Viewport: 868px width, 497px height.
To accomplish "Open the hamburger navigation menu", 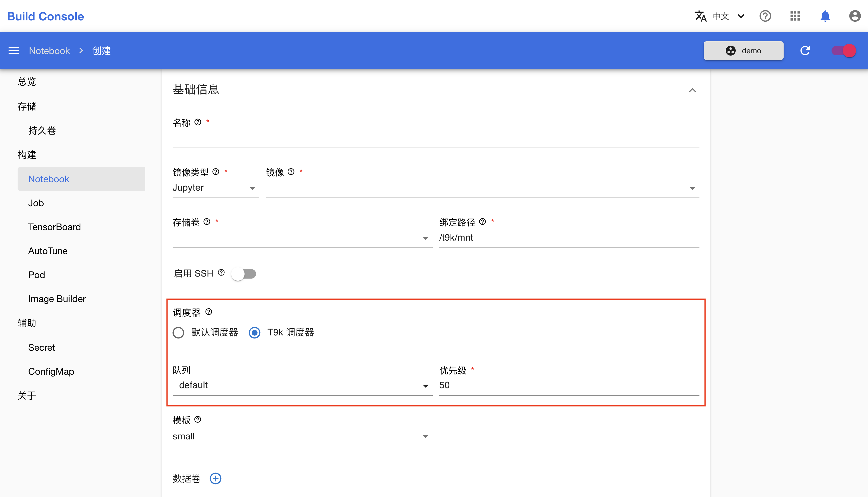I will pyautogui.click(x=14, y=50).
